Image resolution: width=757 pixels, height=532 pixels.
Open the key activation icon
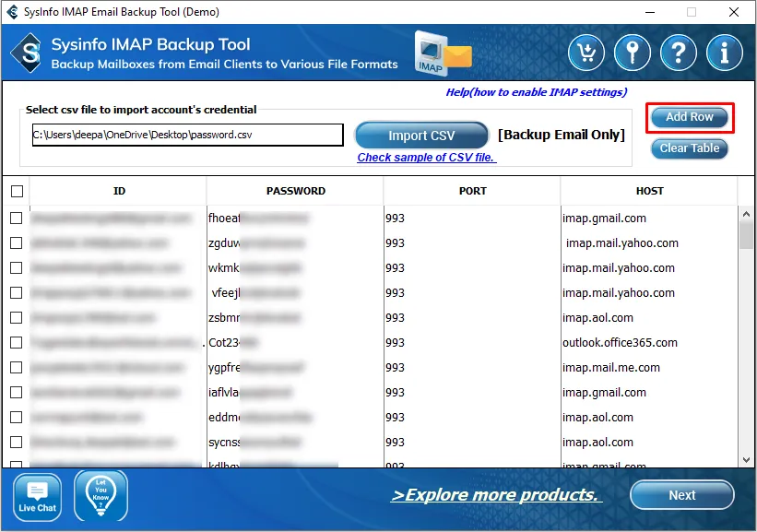click(633, 53)
